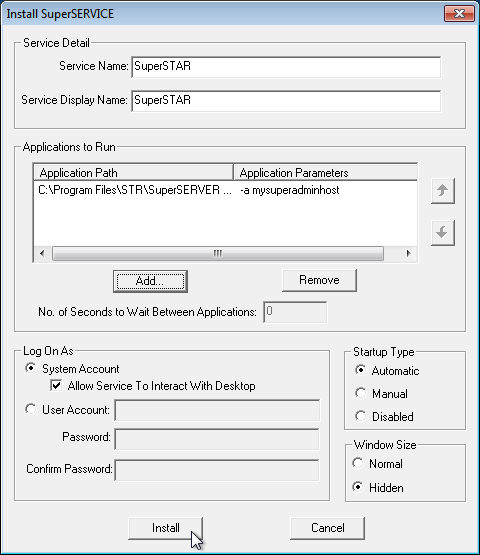Choose Normal window size
The image size is (480, 555).
pos(358,463)
